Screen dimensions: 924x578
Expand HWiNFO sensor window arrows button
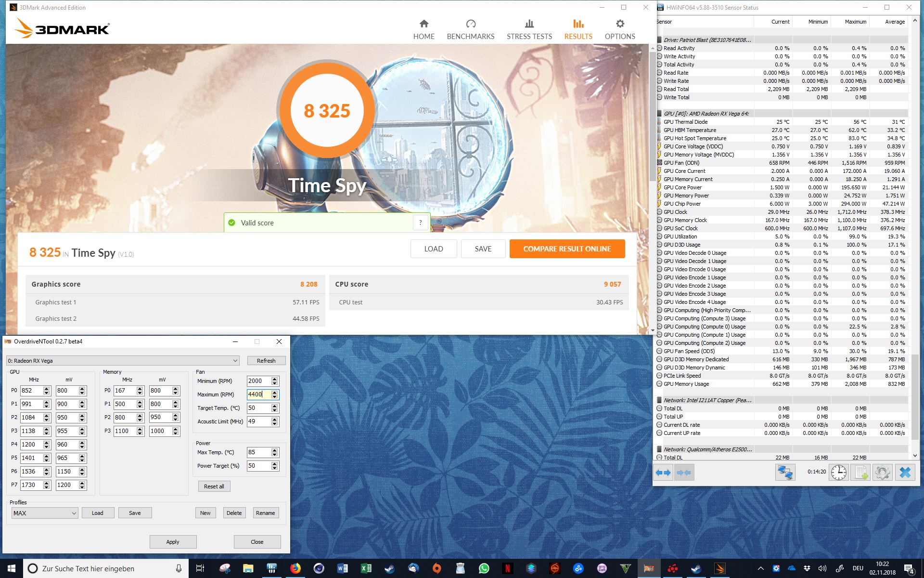tap(663, 473)
